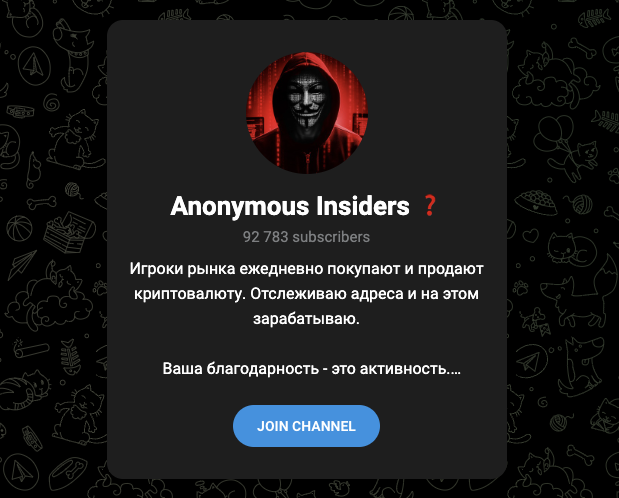Viewport: 619px width, 498px height.
Task: Click the word Insiders in the title
Action: [363, 206]
